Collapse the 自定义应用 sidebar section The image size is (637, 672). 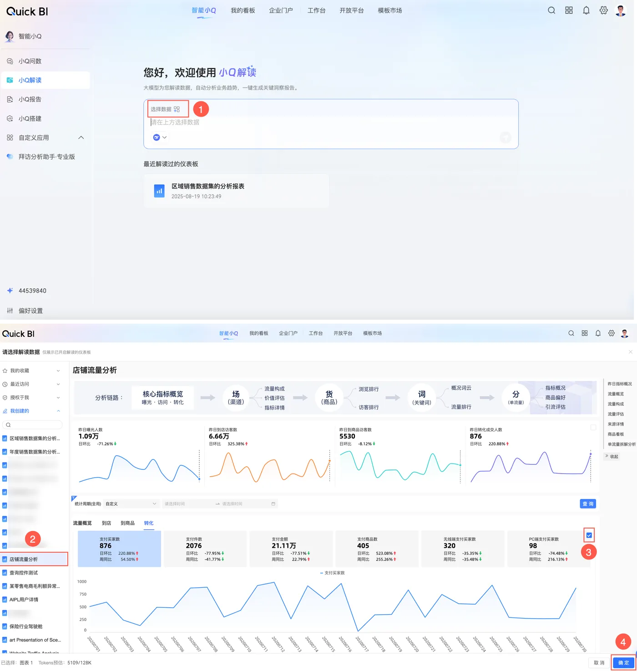tap(81, 137)
